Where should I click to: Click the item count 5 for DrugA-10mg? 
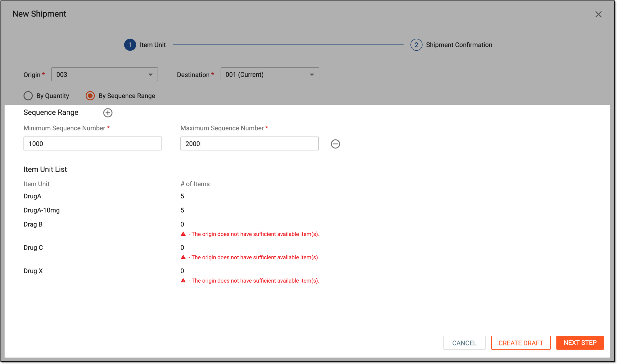click(182, 210)
